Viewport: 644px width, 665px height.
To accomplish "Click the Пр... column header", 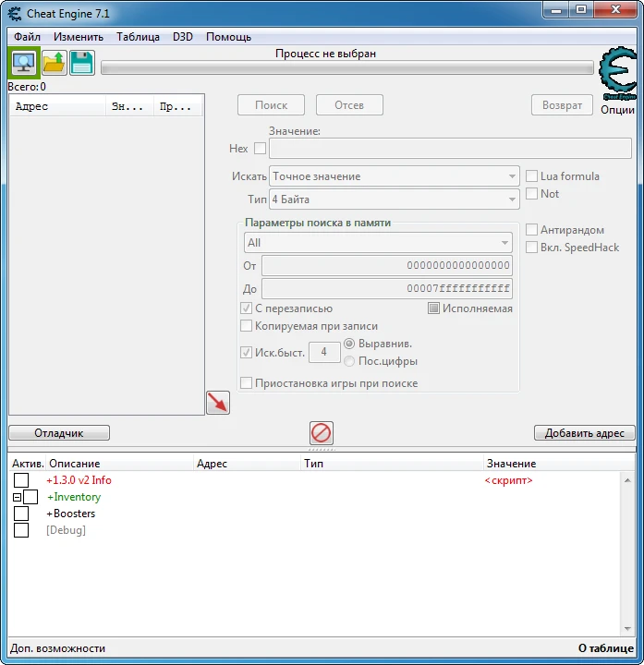I will click(x=178, y=106).
